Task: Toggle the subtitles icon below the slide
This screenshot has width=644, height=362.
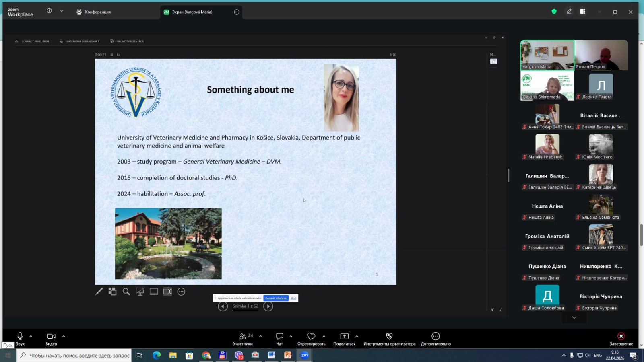Action: (x=154, y=292)
